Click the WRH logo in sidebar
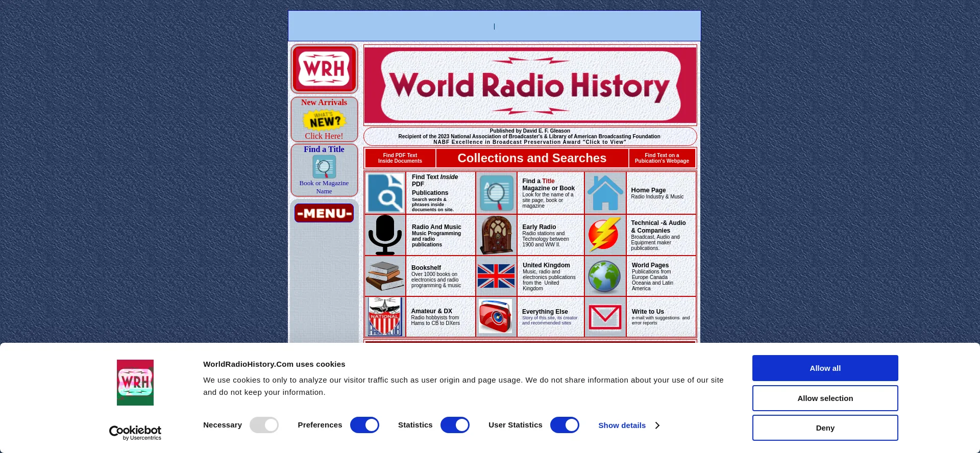Screen dimensions: 980x453 (324, 69)
